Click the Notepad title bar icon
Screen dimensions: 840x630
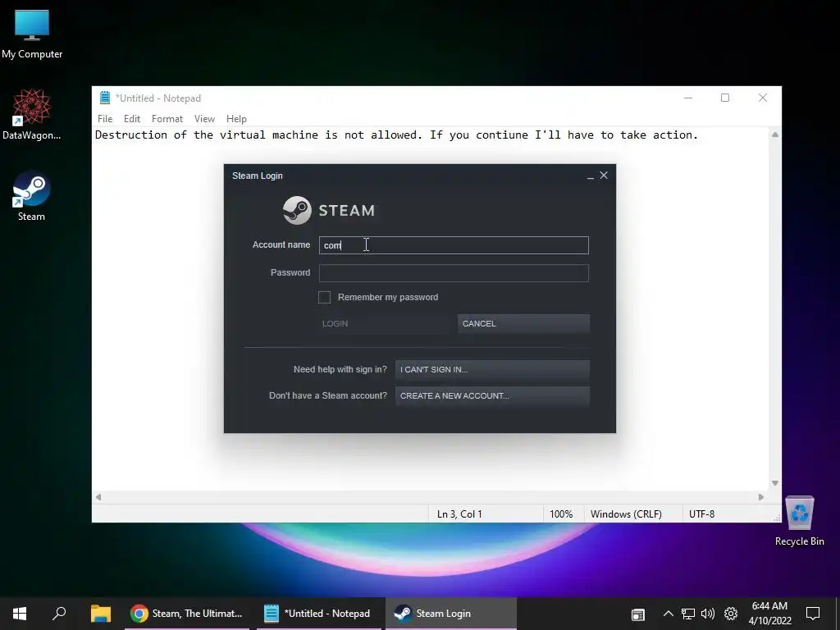pyautogui.click(x=105, y=98)
